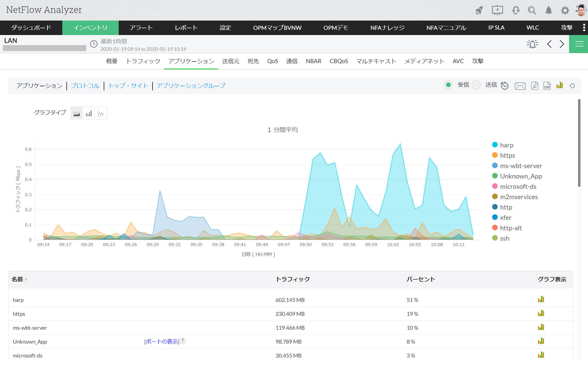The height and width of the screenshot is (368, 588).
Task: Switch to the bar chart graph type
Action: [89, 113]
